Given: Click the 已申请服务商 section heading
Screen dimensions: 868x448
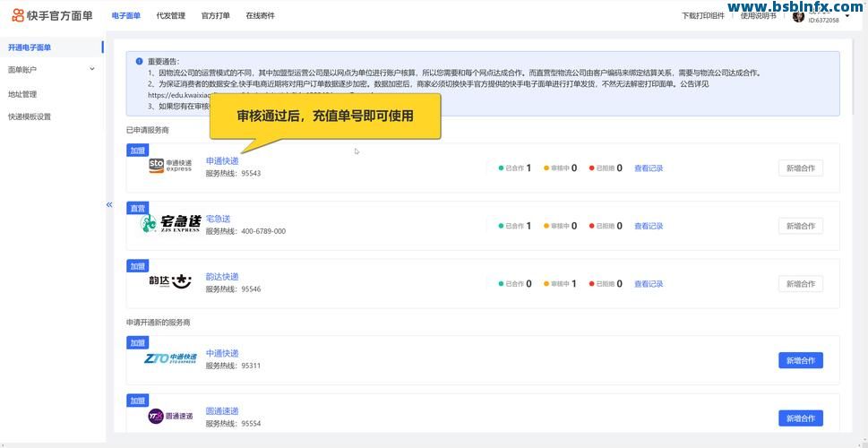Looking at the screenshot, I should tap(147, 130).
